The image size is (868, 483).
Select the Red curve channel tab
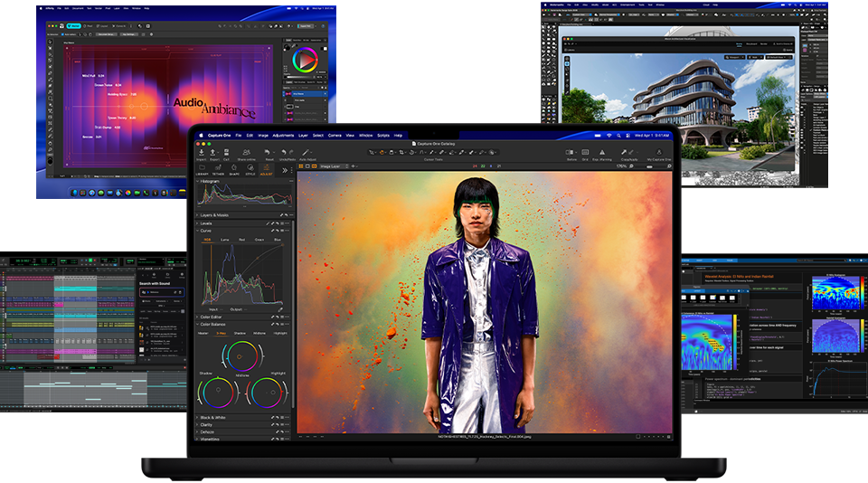click(242, 240)
